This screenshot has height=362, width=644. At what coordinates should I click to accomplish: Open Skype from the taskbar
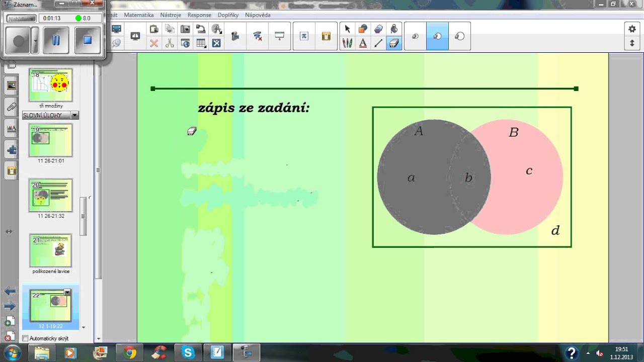(189, 352)
